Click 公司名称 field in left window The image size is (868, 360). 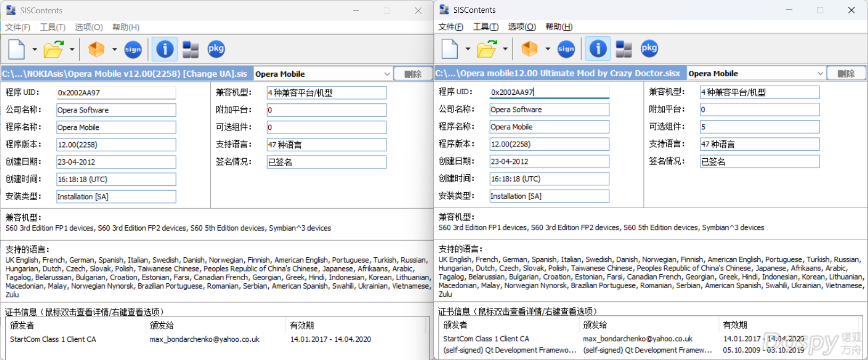click(116, 110)
